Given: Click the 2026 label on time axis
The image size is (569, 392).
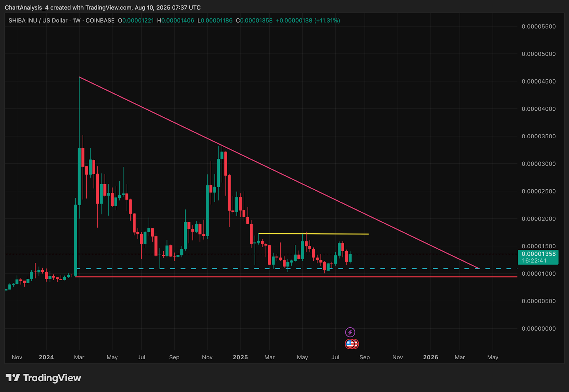Looking at the screenshot, I should pyautogui.click(x=430, y=357).
